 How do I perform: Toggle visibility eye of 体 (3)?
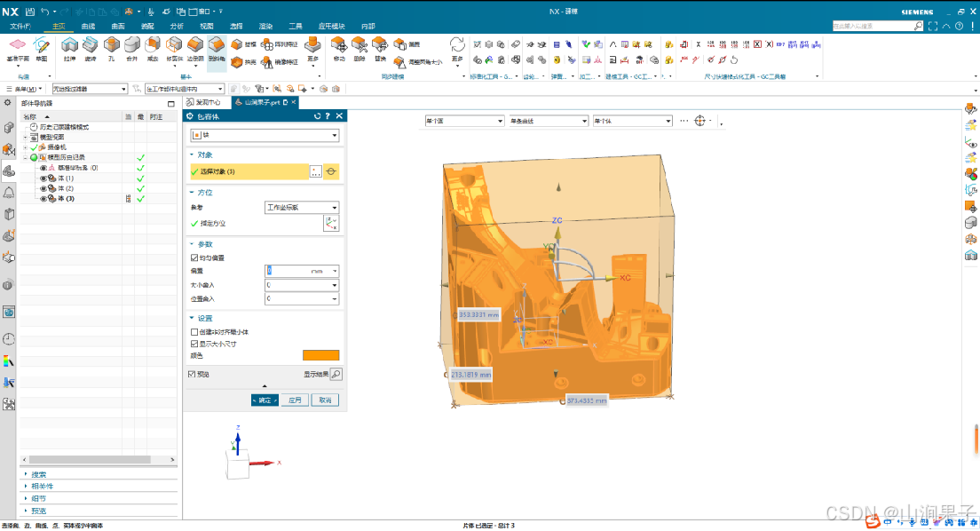coord(43,198)
